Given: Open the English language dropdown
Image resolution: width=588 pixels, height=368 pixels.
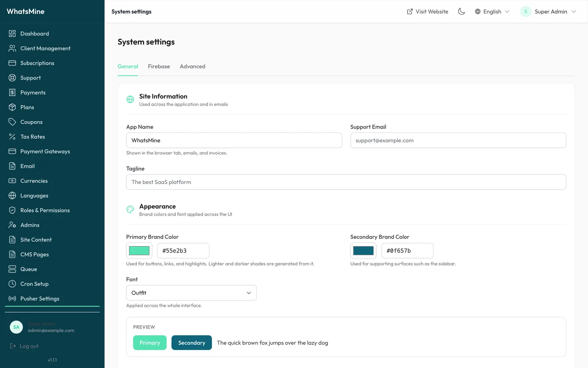Looking at the screenshot, I should [492, 11].
